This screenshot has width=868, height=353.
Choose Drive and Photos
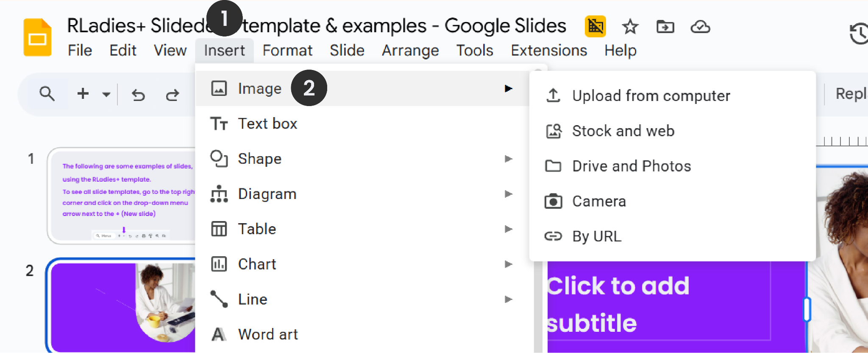672,166
